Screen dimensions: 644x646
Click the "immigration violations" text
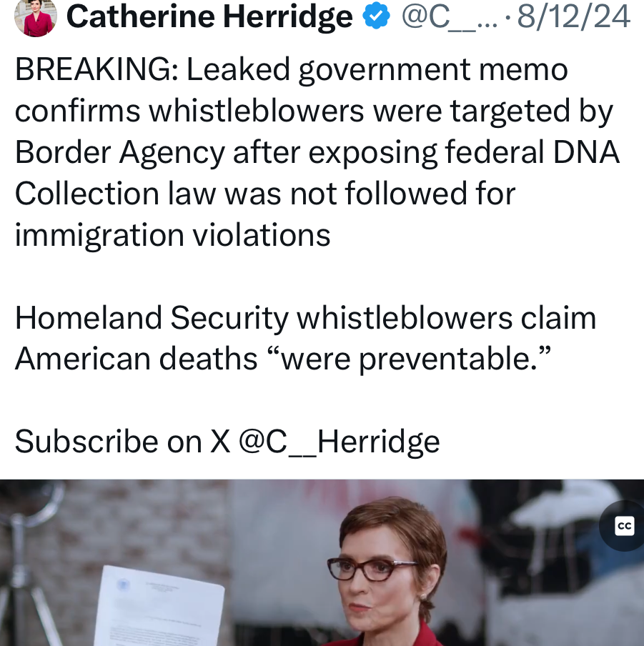173,235
